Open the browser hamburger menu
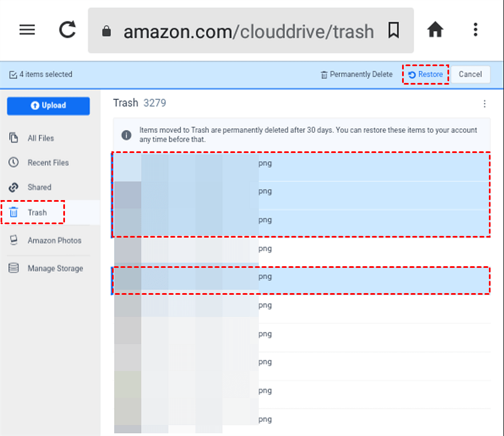 [27, 30]
